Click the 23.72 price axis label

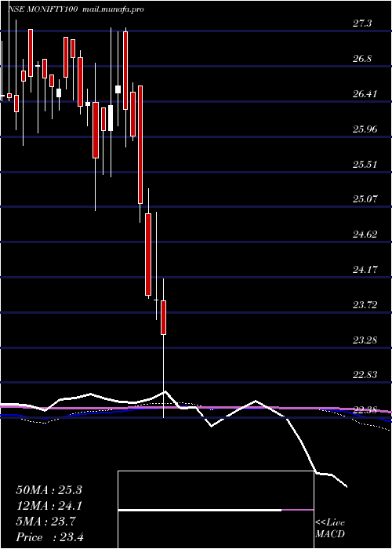point(365,304)
